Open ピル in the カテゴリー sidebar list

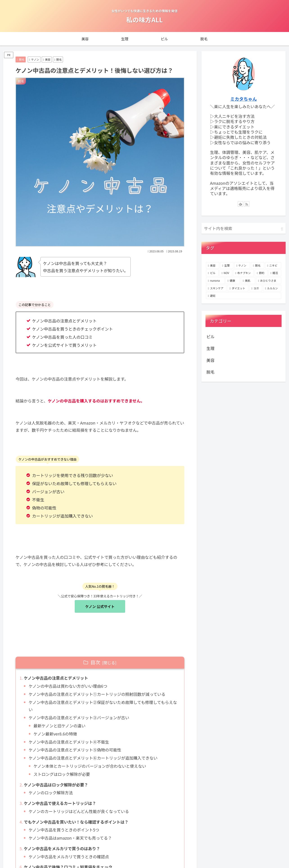point(243,337)
